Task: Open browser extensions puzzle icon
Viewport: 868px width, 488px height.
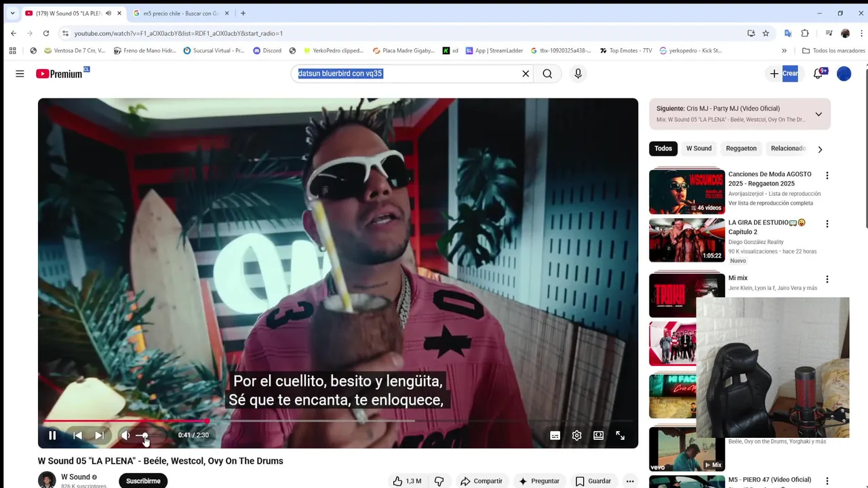Action: pyautogui.click(x=805, y=33)
